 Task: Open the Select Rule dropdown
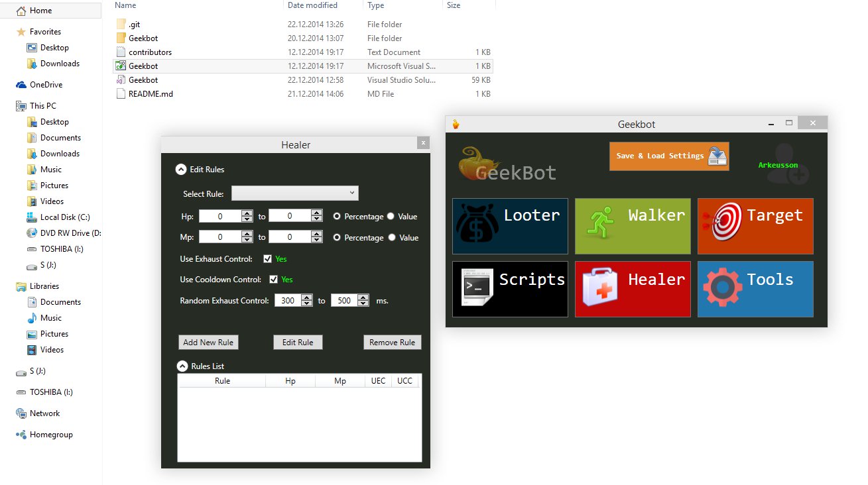[x=295, y=193]
